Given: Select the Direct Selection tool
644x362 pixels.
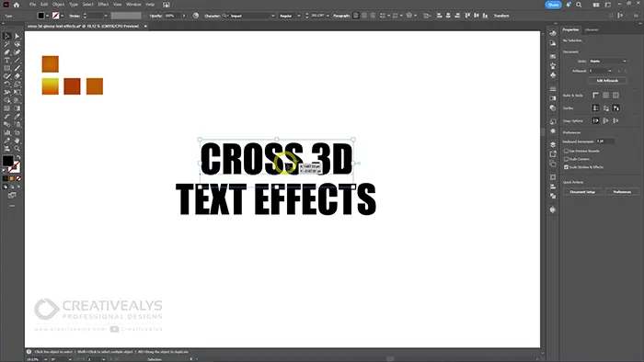Looking at the screenshot, I should 17,36.
